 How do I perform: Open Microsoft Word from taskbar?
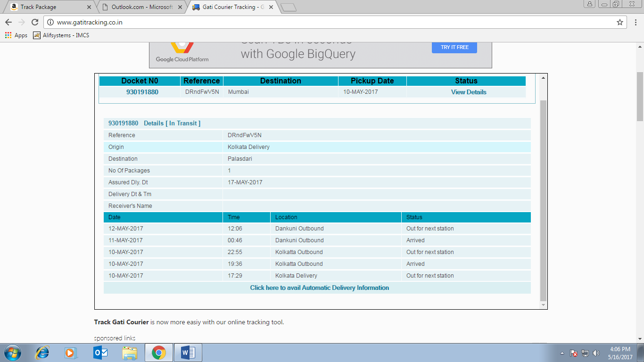pyautogui.click(x=188, y=353)
